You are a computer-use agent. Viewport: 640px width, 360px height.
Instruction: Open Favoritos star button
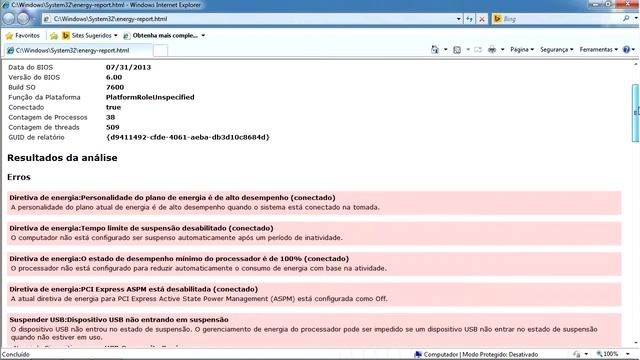click(22, 36)
